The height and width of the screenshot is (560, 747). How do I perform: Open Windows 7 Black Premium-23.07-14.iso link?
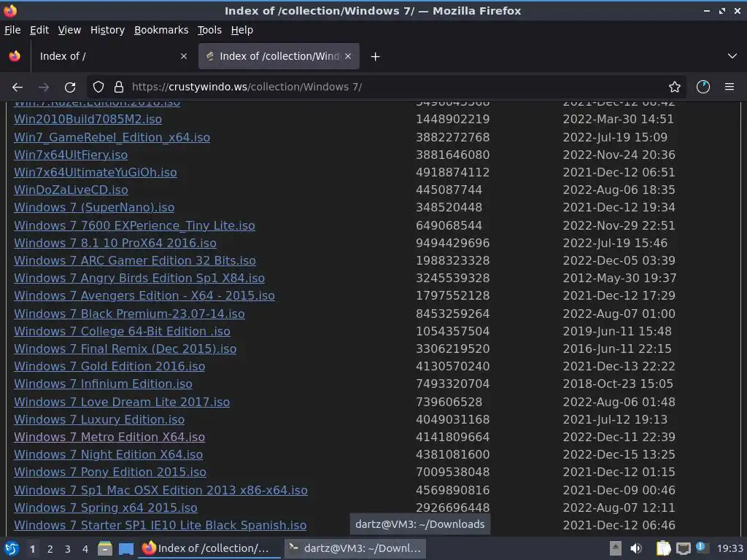pyautogui.click(x=129, y=314)
